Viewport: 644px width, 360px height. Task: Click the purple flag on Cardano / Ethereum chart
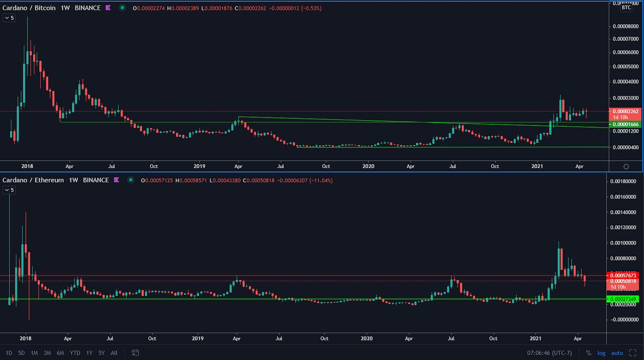(x=117, y=180)
